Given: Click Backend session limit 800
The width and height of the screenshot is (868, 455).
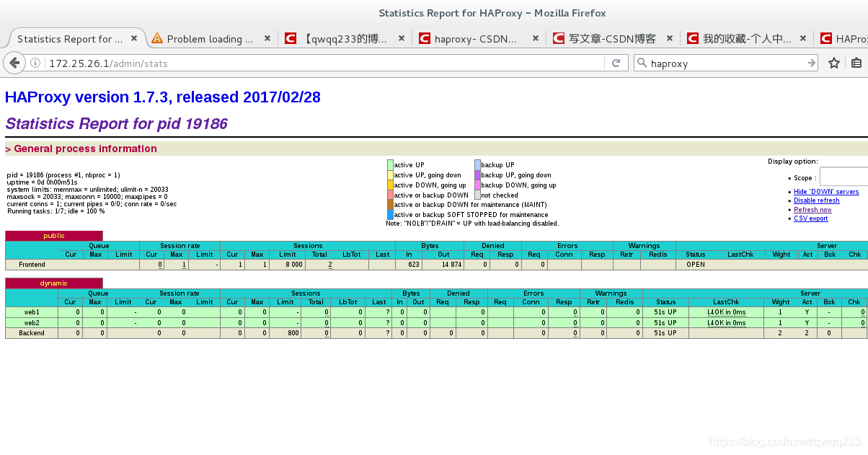Looking at the screenshot, I should point(293,333).
